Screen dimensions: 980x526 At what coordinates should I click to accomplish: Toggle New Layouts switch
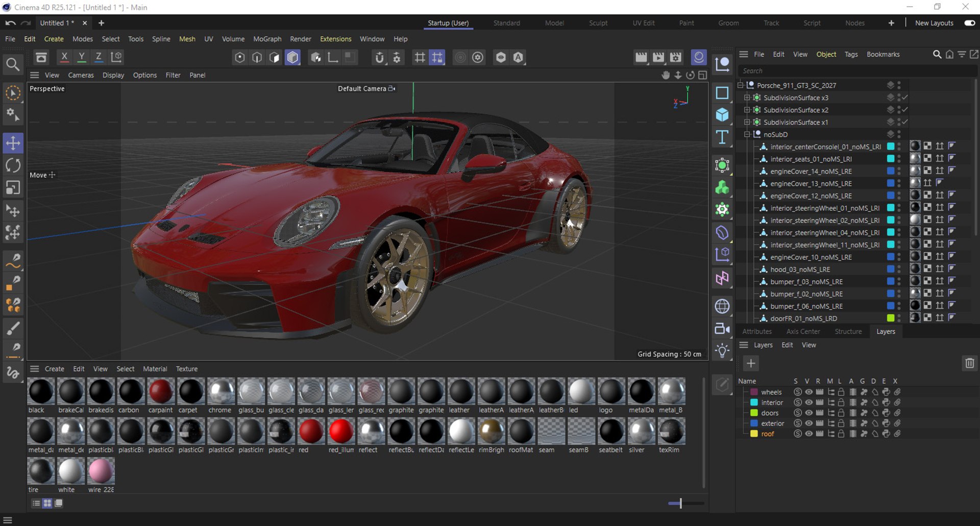pyautogui.click(x=970, y=23)
